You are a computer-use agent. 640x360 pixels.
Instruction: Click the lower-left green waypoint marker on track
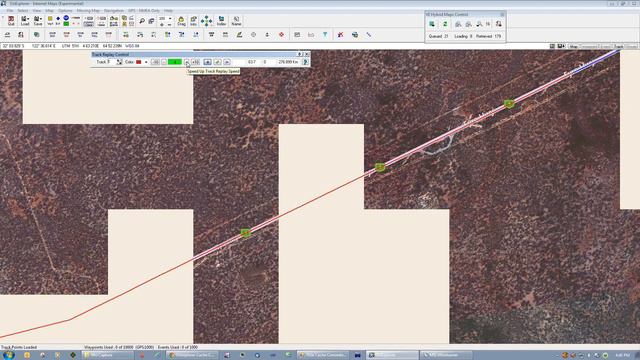click(245, 233)
